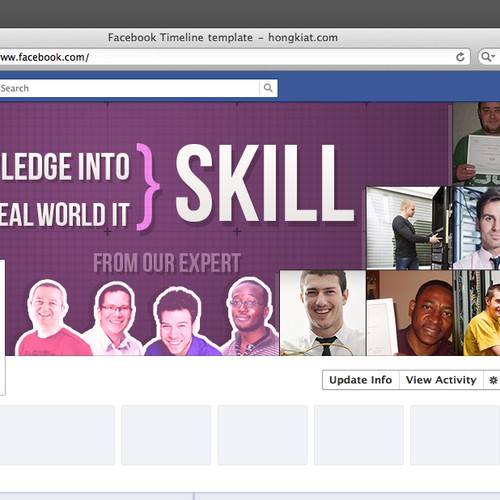Click the Facebook search magnifier button

(268, 88)
